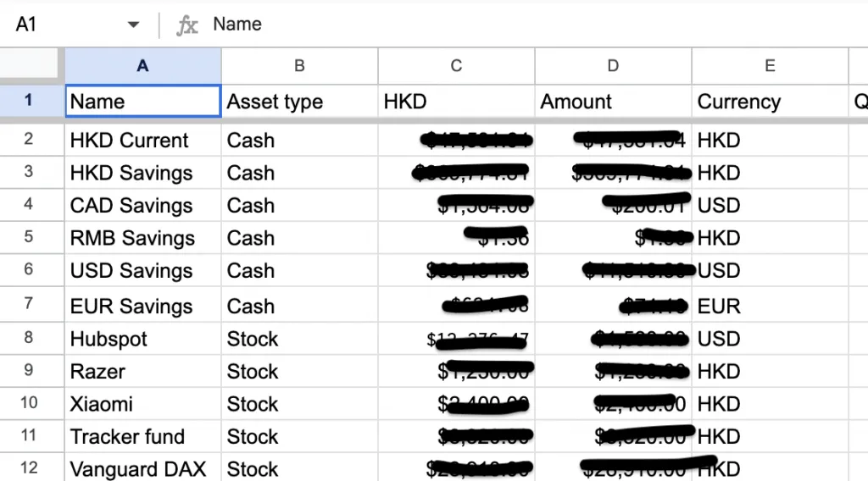
Task: Select the EUR currency cell
Action: click(x=770, y=306)
